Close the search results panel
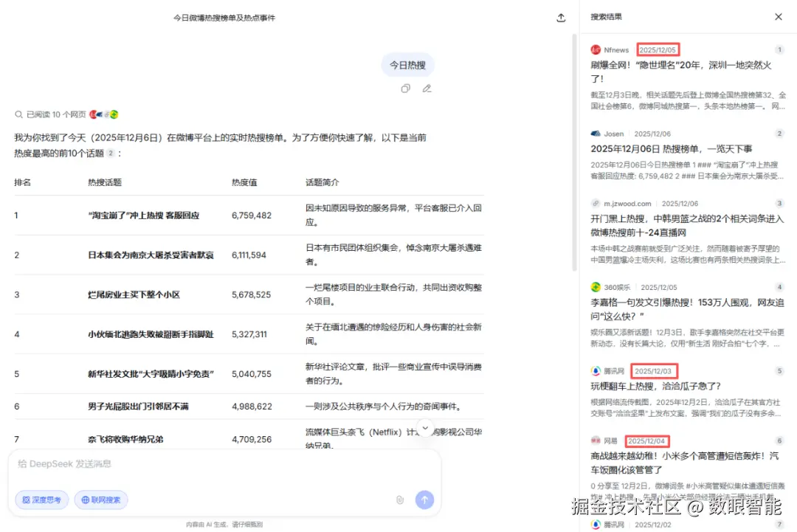This screenshot has height=532, width=797. [x=779, y=17]
